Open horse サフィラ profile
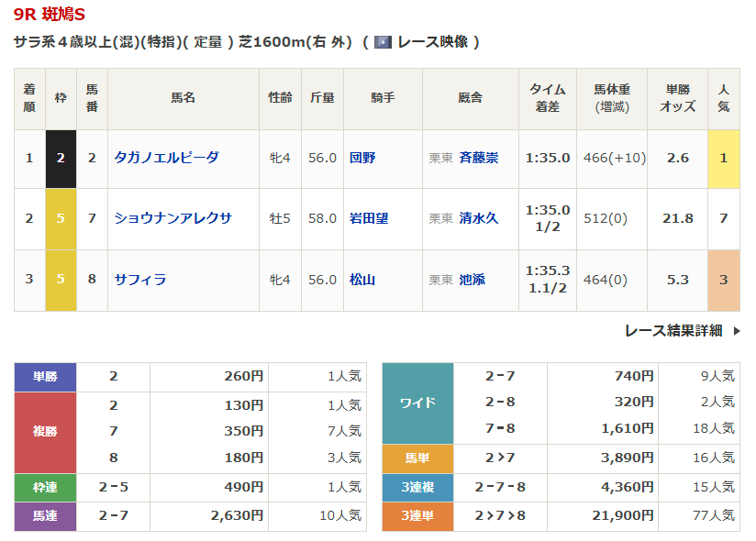756x541 pixels. pos(140,280)
